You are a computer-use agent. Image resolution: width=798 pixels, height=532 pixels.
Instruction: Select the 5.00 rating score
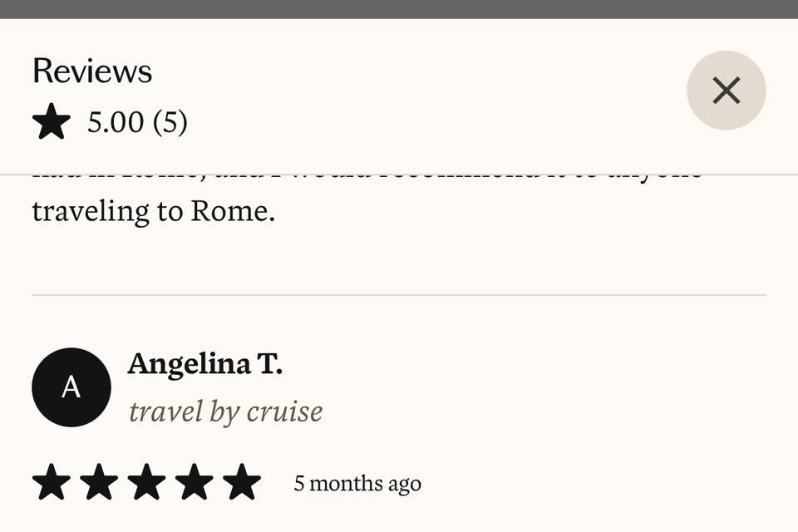116,122
